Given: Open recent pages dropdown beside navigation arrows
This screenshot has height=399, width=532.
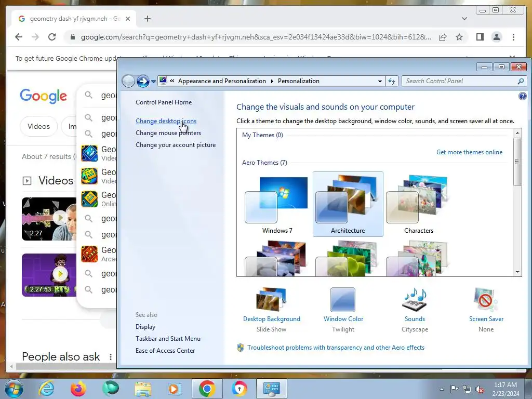Looking at the screenshot, I should coord(153,82).
